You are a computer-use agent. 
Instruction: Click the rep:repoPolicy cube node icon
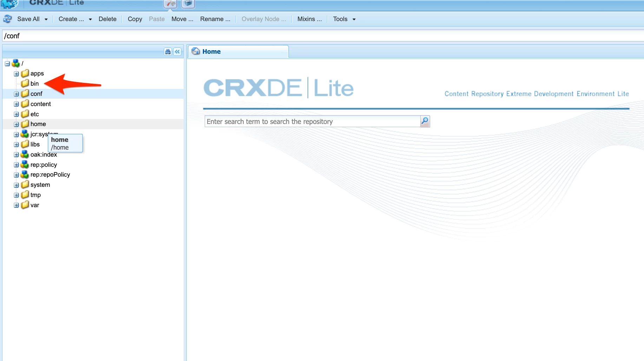tap(25, 175)
